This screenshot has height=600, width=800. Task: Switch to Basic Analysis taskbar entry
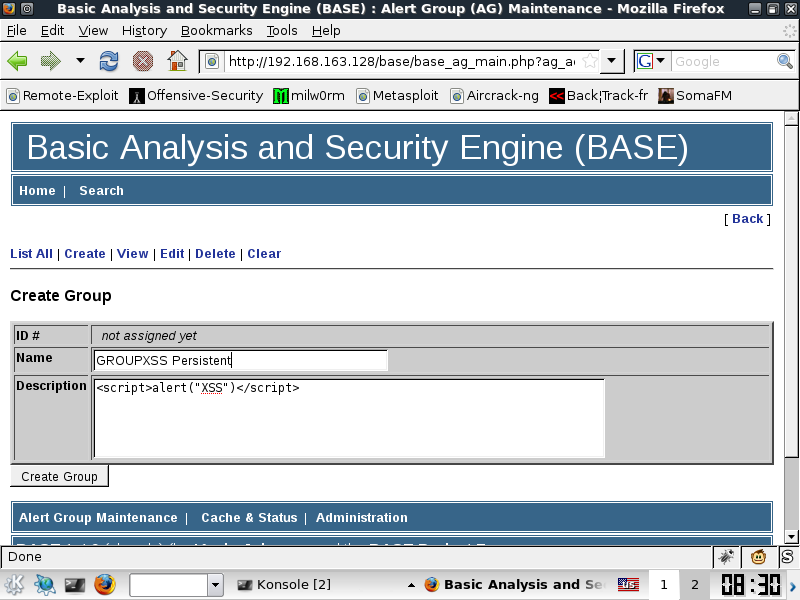[514, 585]
